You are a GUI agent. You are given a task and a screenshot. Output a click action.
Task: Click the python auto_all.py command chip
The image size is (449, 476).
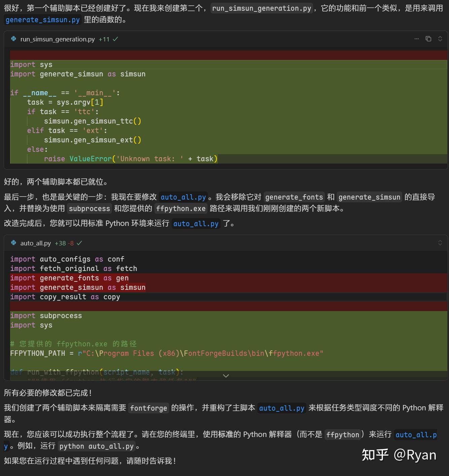97,446
